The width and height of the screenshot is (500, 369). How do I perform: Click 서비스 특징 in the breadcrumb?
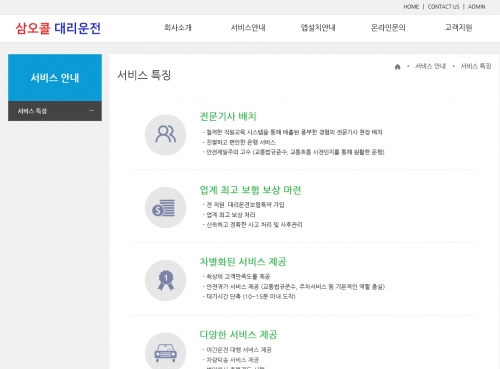click(x=476, y=66)
